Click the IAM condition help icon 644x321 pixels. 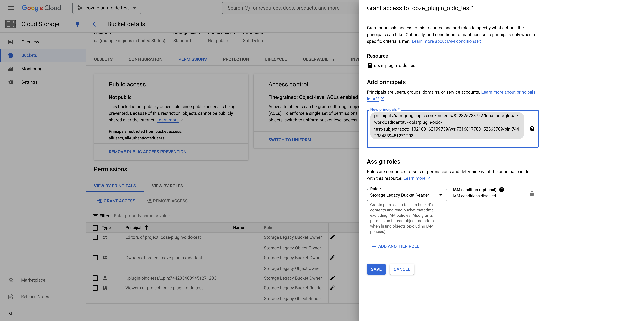[x=501, y=190]
